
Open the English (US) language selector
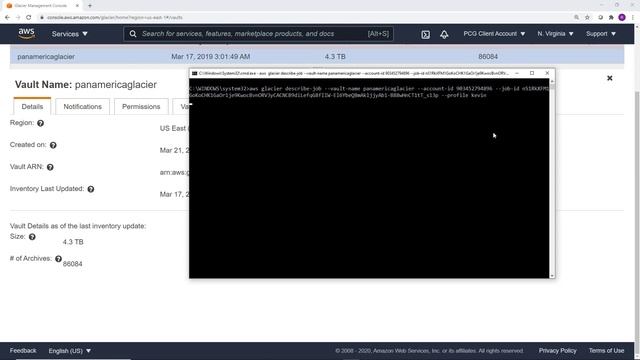(70, 351)
